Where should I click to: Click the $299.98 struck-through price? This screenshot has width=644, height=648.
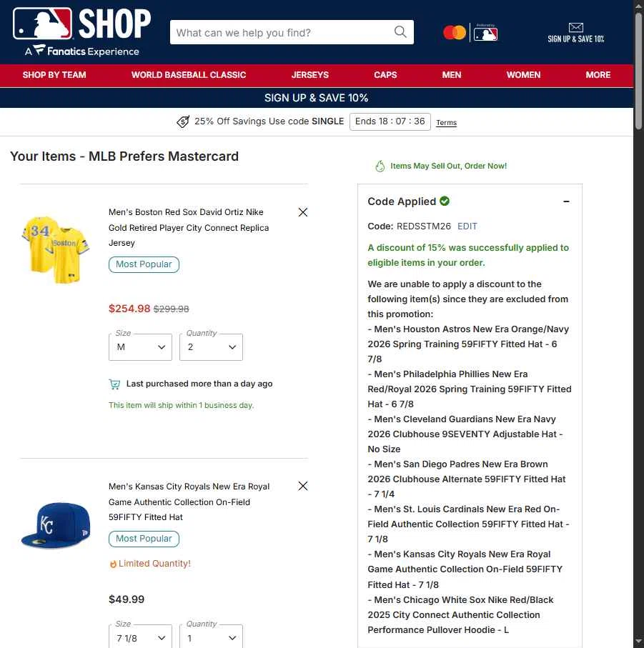[171, 309]
